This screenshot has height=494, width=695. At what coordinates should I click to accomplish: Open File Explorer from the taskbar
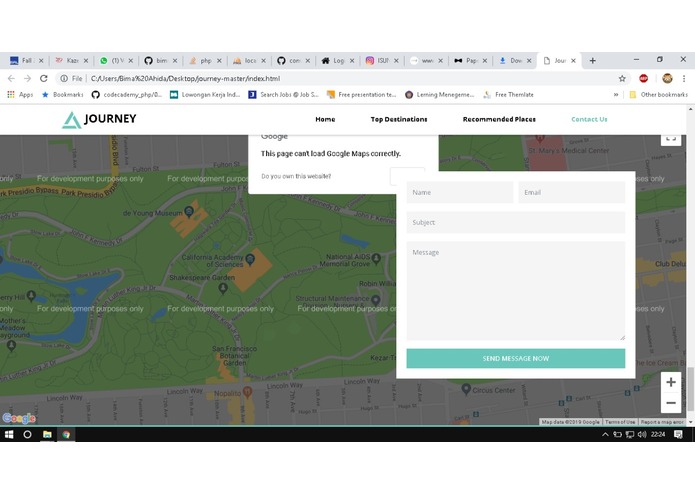pyautogui.click(x=47, y=434)
